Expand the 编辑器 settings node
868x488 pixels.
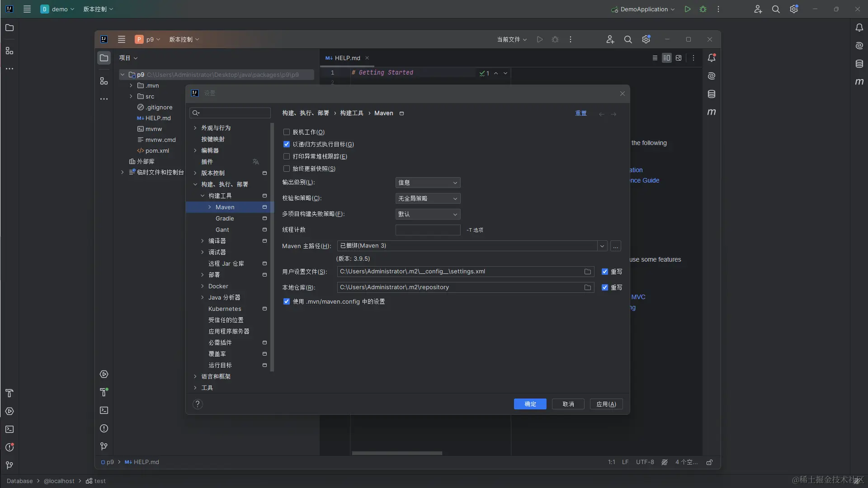(195, 150)
